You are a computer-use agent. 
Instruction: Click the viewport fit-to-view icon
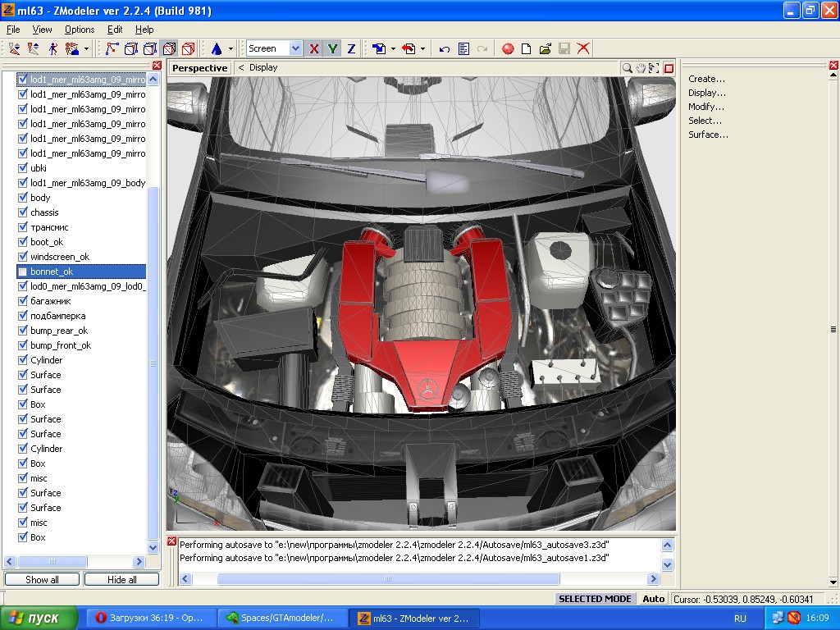coord(654,68)
